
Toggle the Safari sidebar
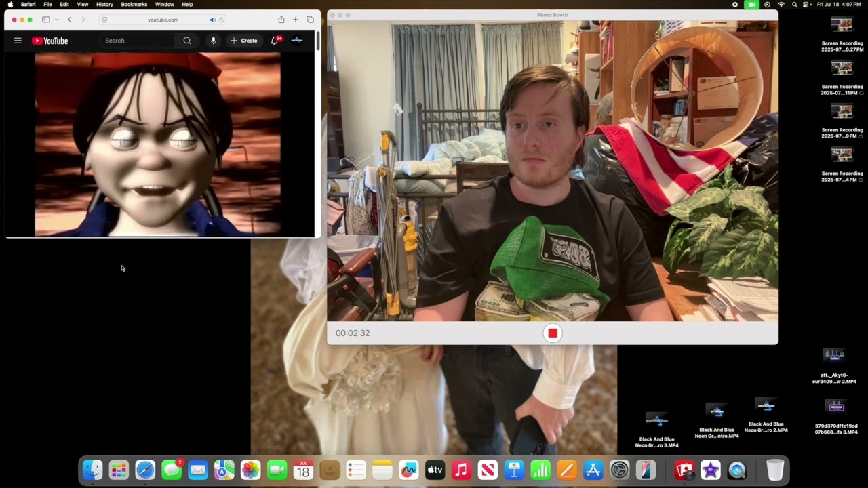pyautogui.click(x=45, y=20)
